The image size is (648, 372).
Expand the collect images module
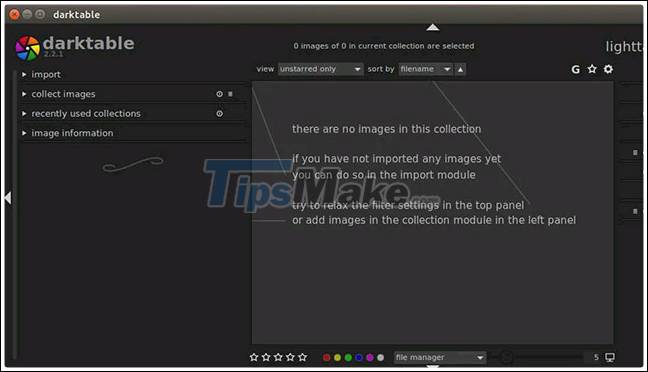click(24, 94)
